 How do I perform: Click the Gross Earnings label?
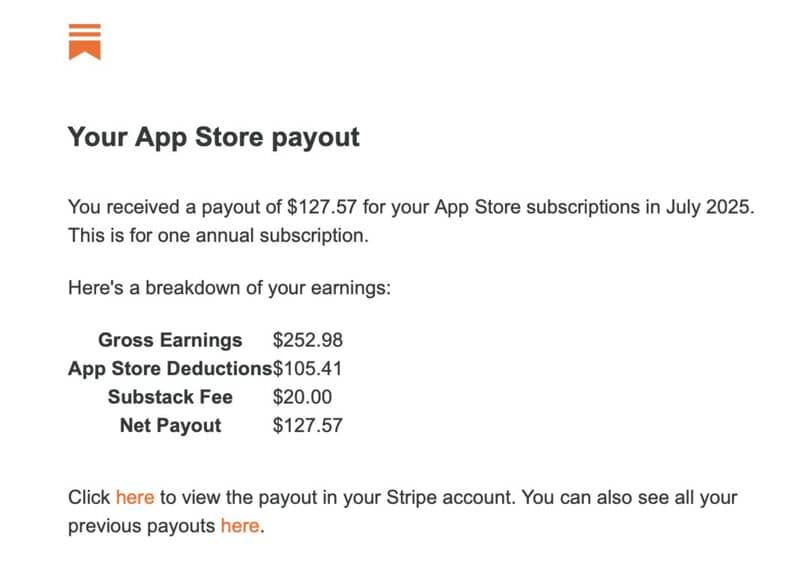[170, 340]
